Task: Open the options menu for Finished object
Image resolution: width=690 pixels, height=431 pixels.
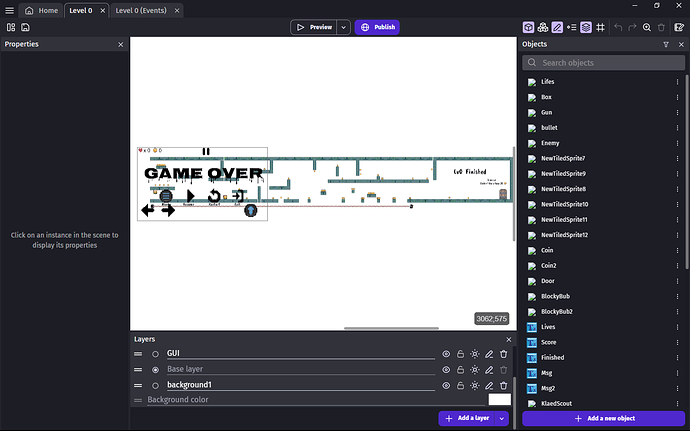Action: click(x=677, y=358)
